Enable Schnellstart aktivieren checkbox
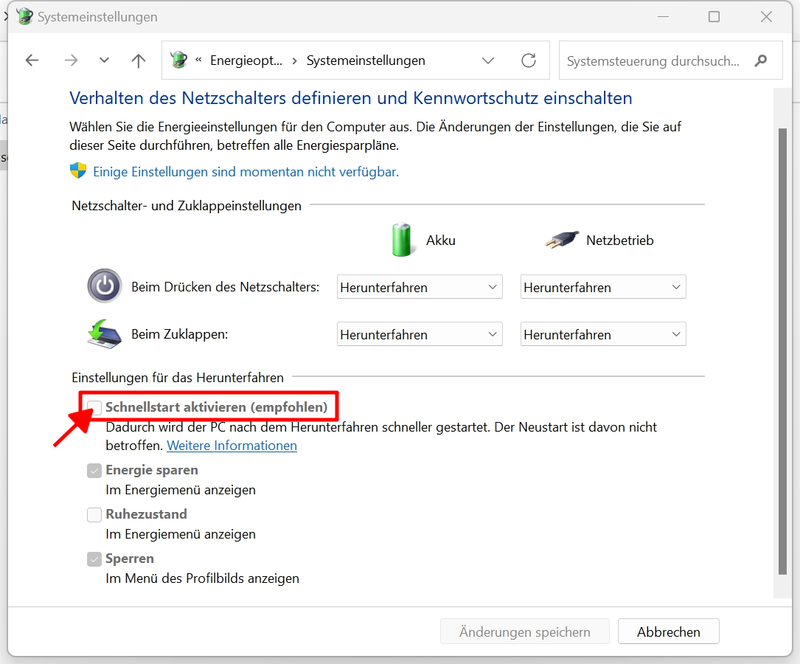Image resolution: width=800 pixels, height=664 pixels. coord(94,407)
